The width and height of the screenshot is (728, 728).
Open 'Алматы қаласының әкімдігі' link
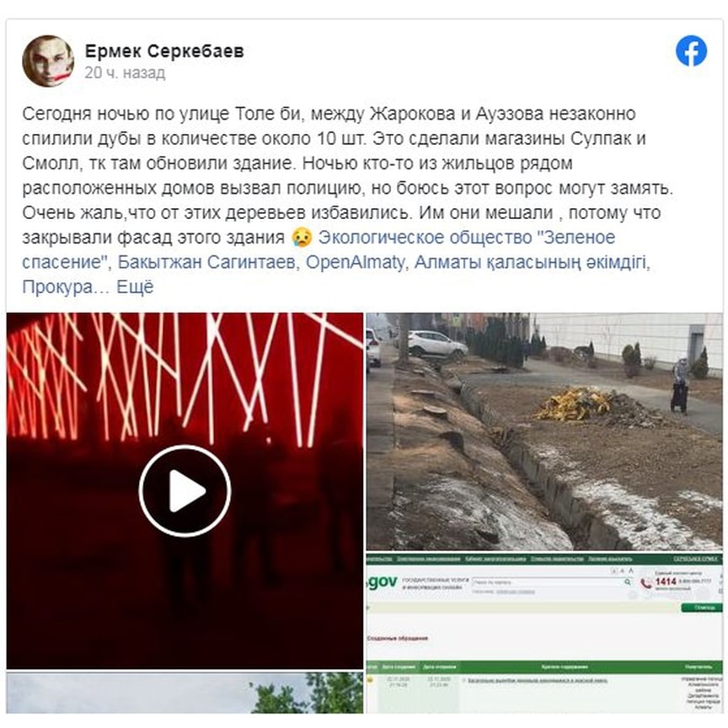530,262
